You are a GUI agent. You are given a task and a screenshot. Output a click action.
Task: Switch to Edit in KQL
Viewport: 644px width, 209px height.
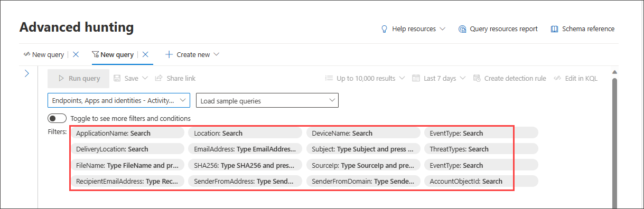575,78
